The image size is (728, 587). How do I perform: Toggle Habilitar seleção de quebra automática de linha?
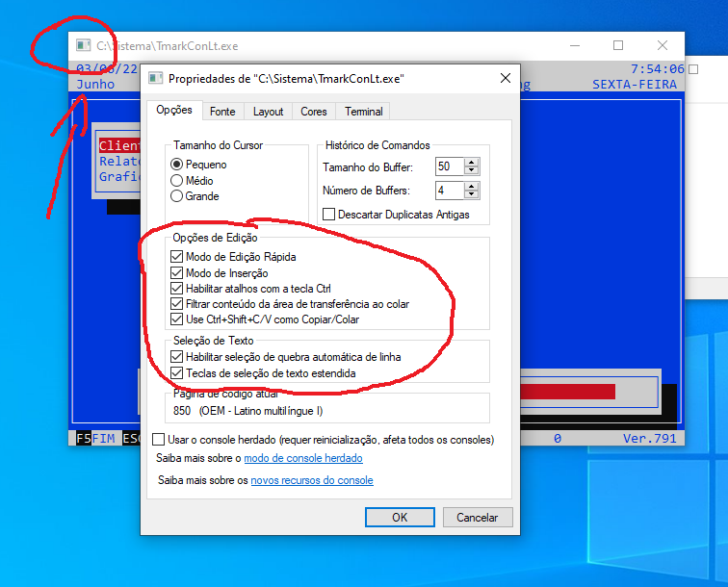176,356
